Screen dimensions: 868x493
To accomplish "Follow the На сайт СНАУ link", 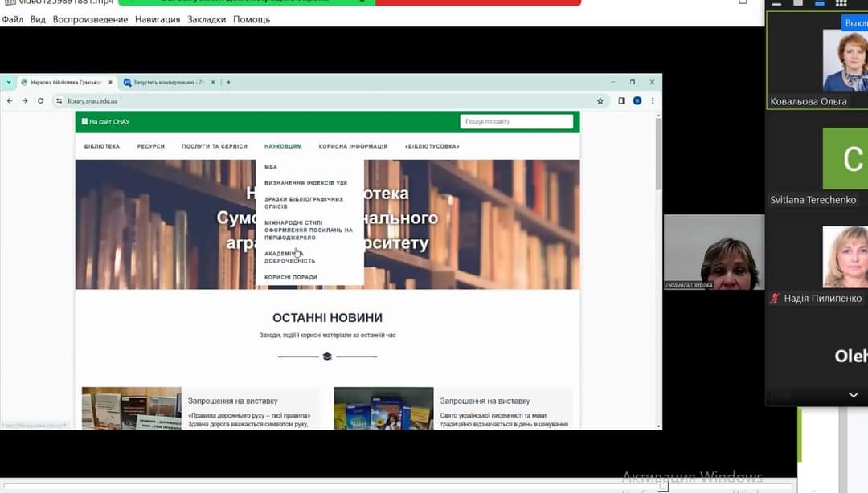I will coord(106,122).
